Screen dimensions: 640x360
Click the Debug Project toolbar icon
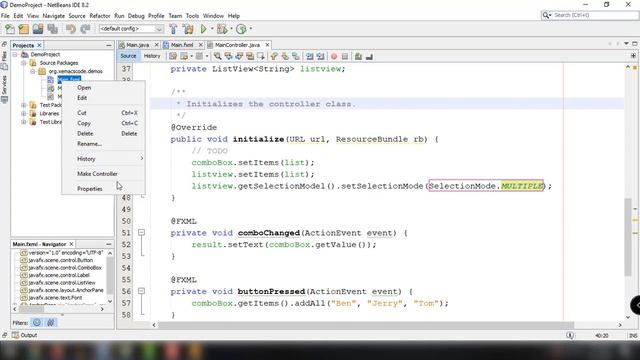[x=222, y=29]
